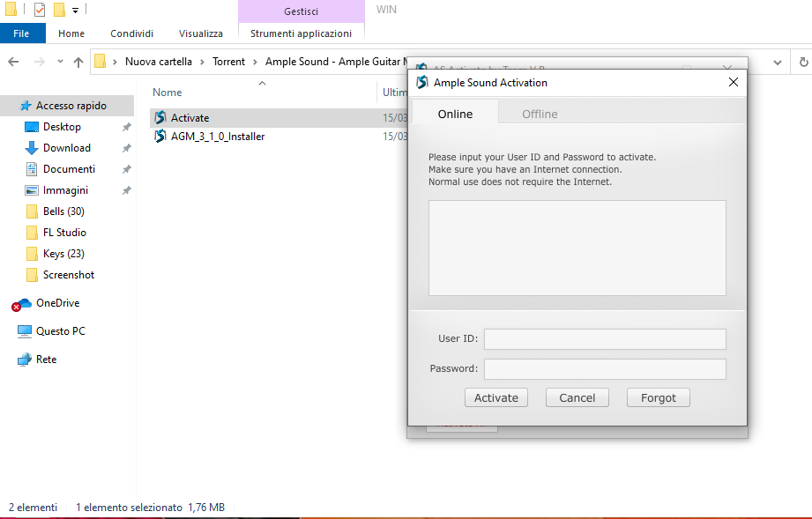812x519 pixels.
Task: Click the Download folder arrow icon in sidebar
Action: pyautogui.click(x=32, y=148)
